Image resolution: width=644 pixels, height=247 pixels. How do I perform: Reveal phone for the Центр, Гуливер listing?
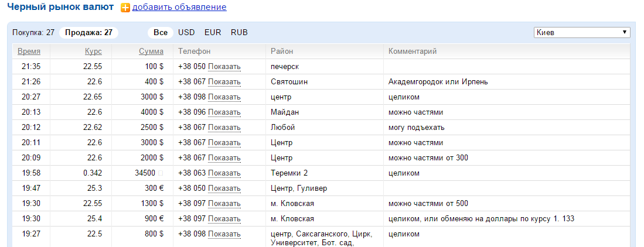[x=224, y=188]
